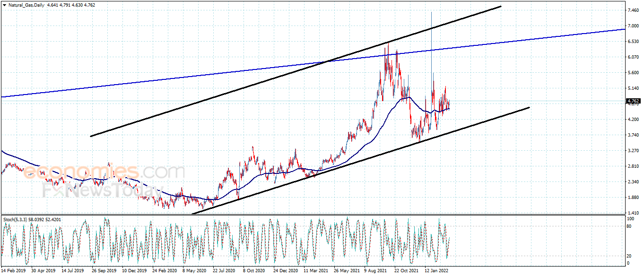Click the Stoch signal value 52.4201
Screen dimensions: 644x276
[x=52, y=219]
